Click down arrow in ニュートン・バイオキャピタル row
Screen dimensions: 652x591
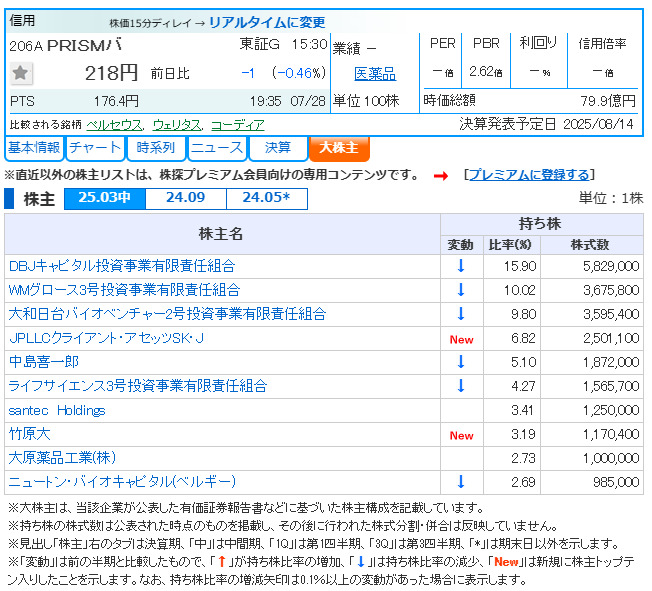[461, 482]
